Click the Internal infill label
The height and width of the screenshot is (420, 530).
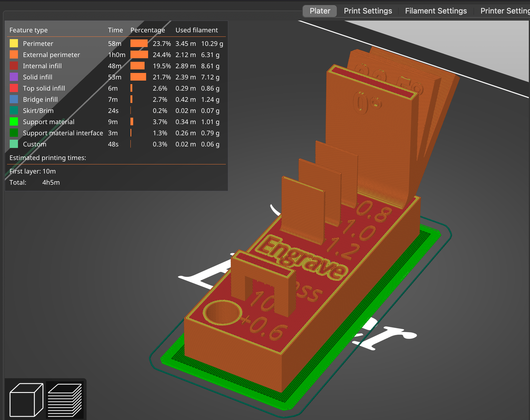click(x=42, y=66)
